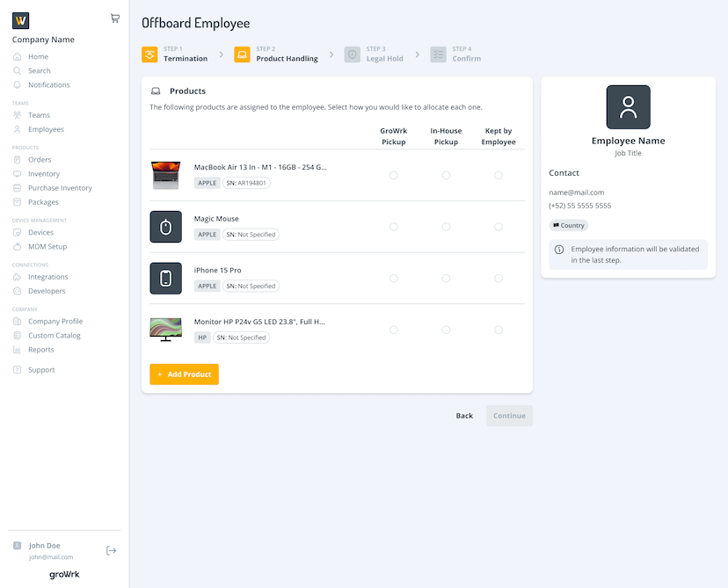Click the Add Product button

tap(184, 374)
